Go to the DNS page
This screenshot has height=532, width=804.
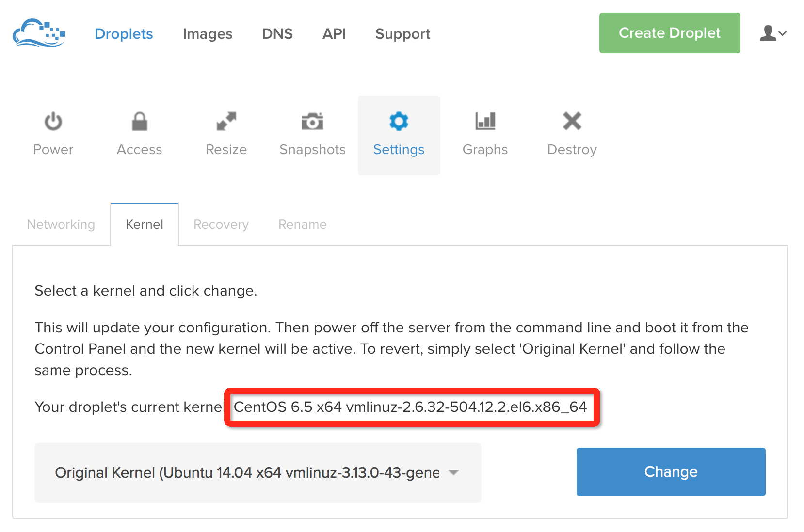point(277,34)
